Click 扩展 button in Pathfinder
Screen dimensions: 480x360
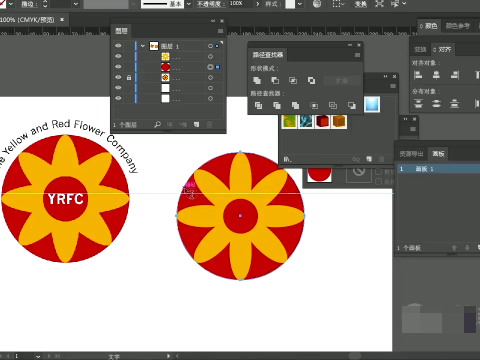point(342,81)
